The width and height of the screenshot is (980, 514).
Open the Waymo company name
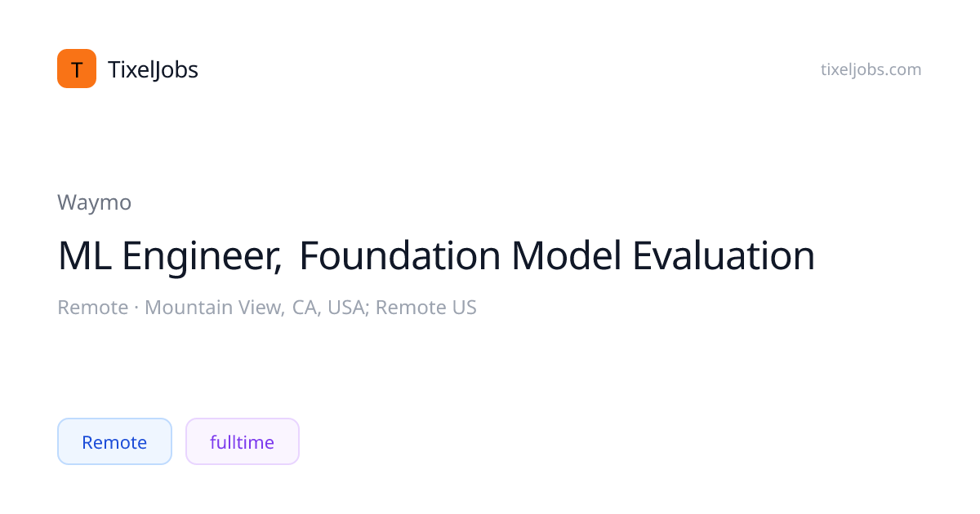(x=94, y=202)
